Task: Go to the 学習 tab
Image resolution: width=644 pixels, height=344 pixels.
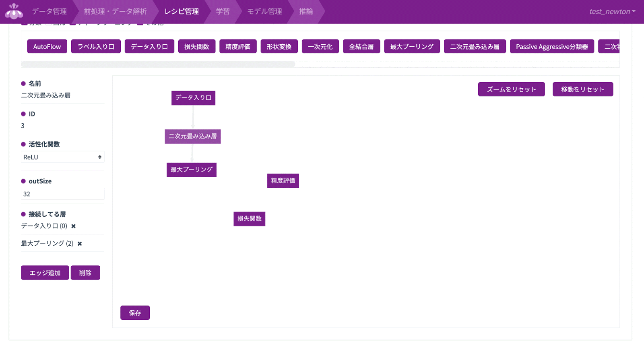Action: tap(223, 12)
